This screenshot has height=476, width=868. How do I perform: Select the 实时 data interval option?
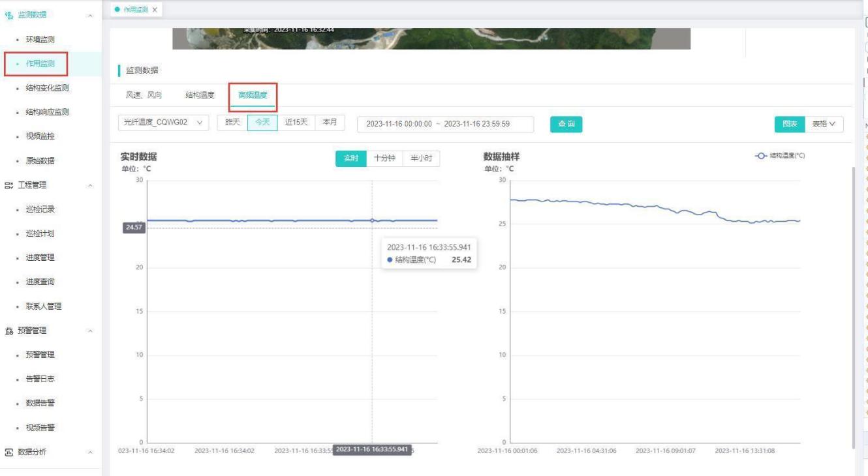(x=351, y=158)
